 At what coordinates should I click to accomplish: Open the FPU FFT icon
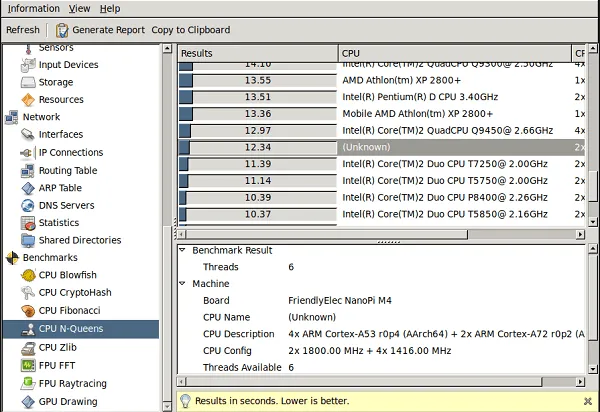click(28, 366)
